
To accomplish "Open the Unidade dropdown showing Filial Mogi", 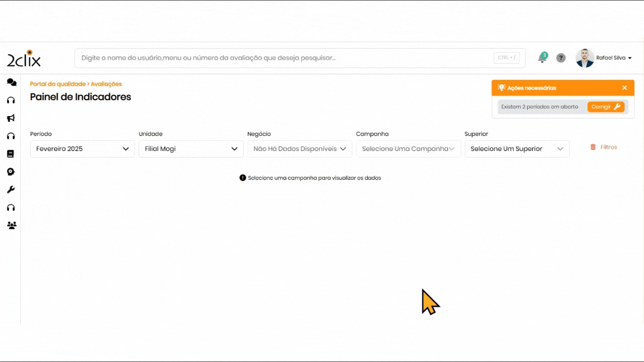I will pyautogui.click(x=191, y=149).
